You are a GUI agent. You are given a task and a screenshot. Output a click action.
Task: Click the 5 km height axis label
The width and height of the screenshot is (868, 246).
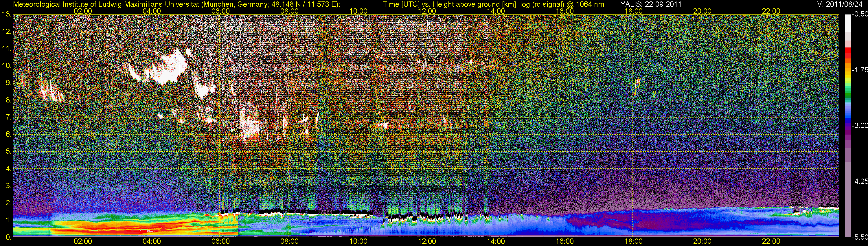click(8, 152)
